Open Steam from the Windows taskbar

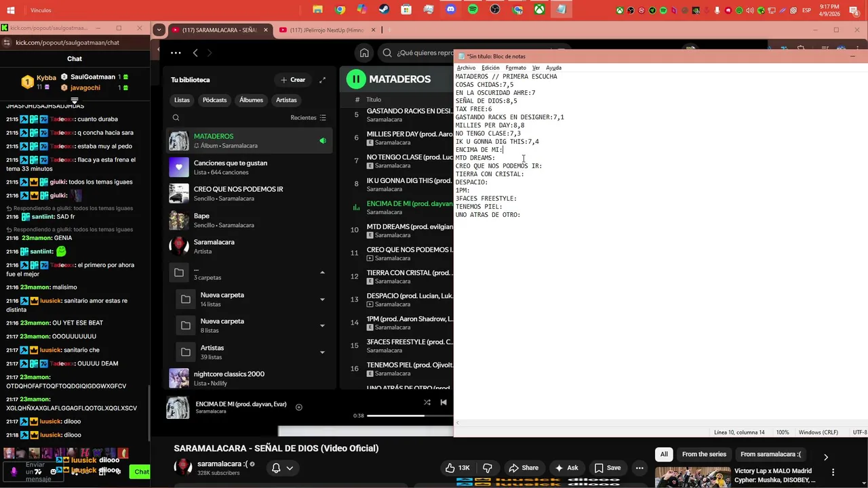point(384,9)
